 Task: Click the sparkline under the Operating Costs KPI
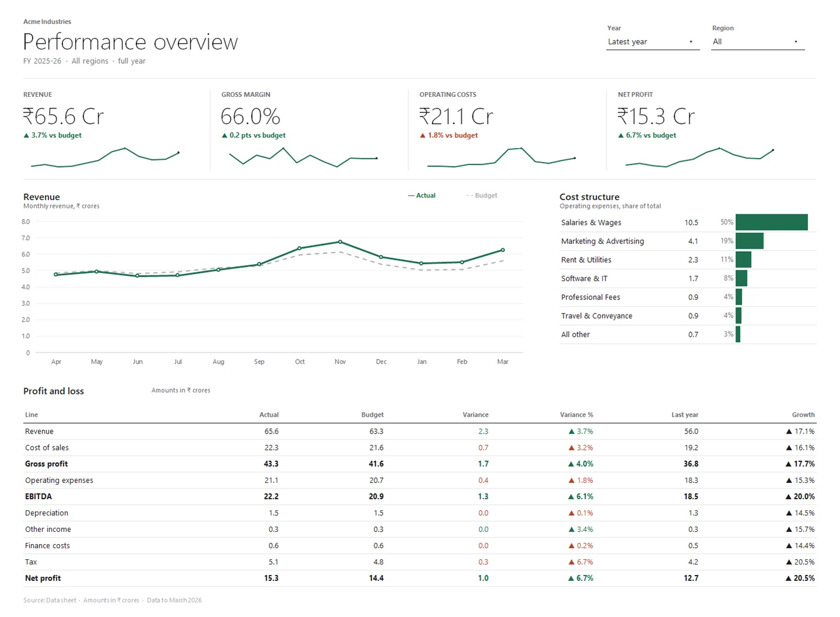(502, 157)
